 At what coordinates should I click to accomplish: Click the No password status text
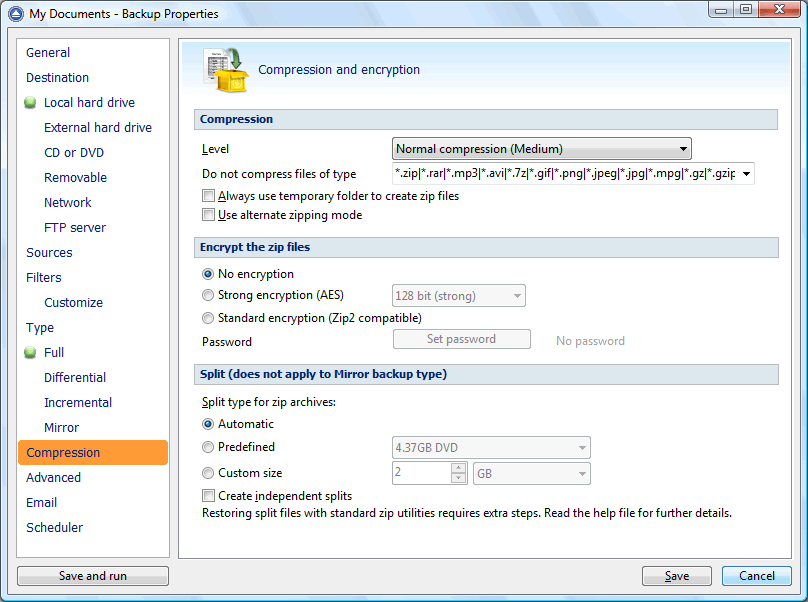pos(591,341)
